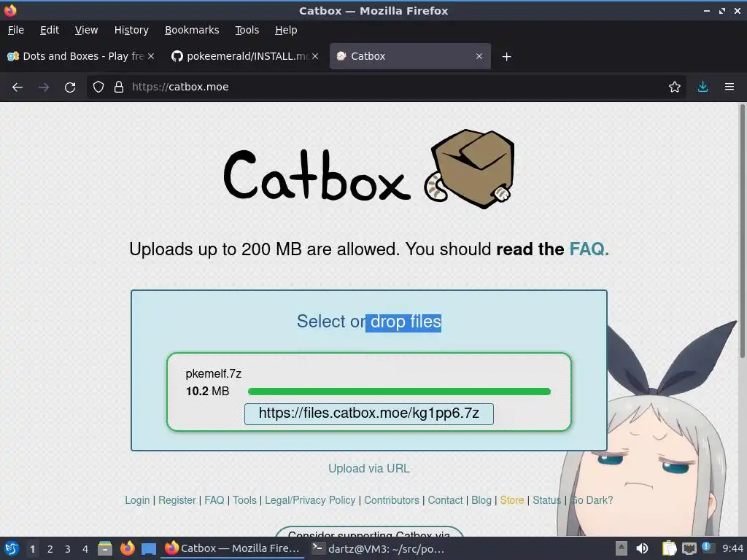Viewport: 747px width, 560px height.
Task: Click the removable media eject tray icon
Action: [622, 548]
